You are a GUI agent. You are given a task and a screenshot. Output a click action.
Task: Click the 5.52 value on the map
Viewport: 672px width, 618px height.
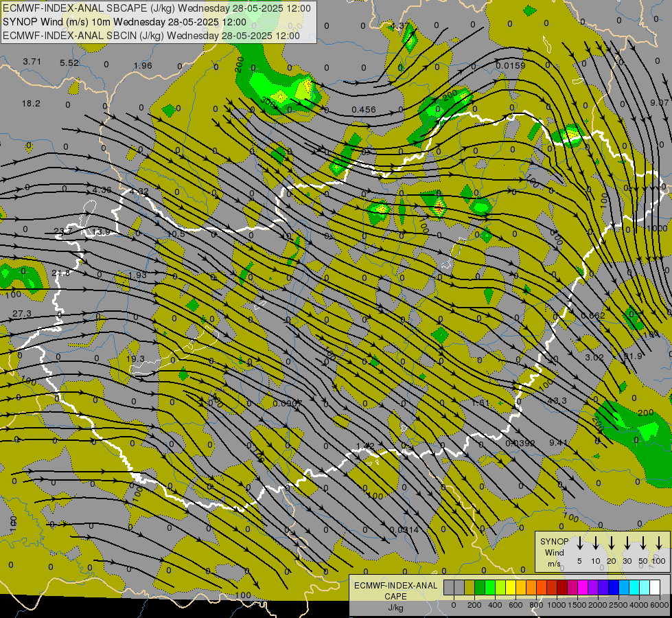pyautogui.click(x=69, y=62)
